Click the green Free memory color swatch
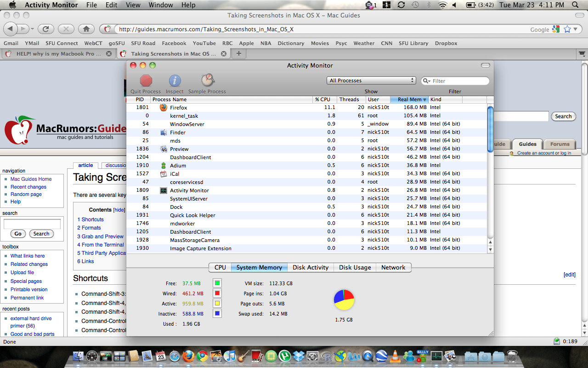The image size is (588, 368). [x=217, y=283]
